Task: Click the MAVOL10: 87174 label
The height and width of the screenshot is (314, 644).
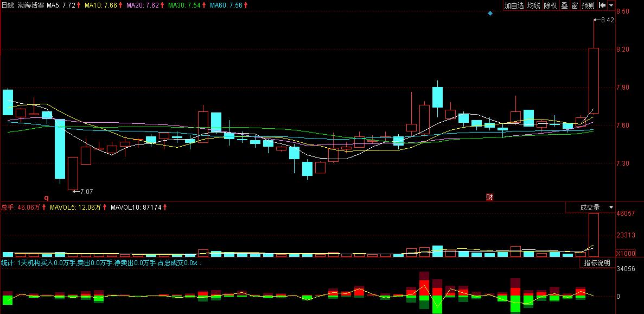Action: 136,208
